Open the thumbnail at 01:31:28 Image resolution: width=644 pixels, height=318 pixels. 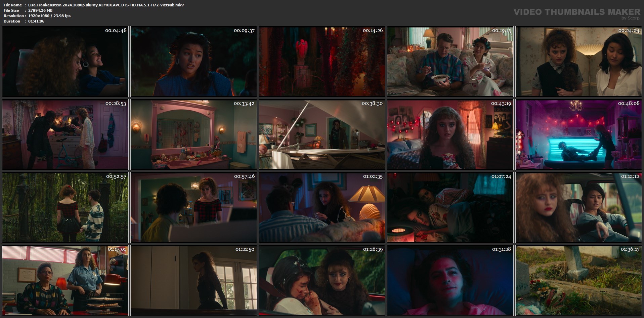450,280
